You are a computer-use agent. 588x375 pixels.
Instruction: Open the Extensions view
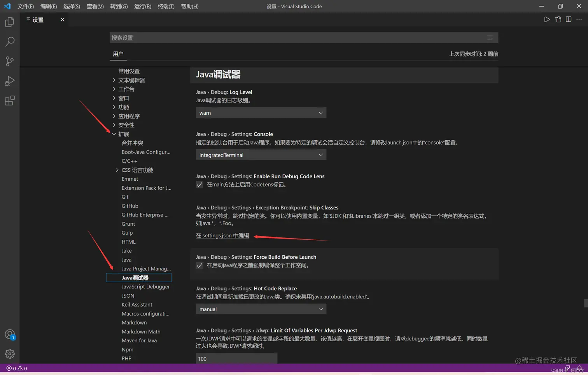[10, 101]
